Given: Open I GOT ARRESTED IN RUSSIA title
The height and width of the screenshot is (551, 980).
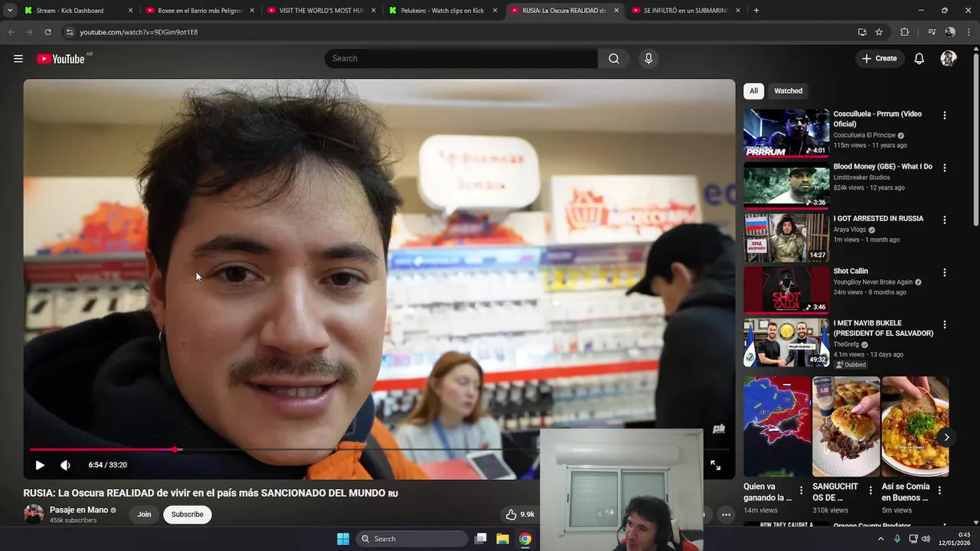Looking at the screenshot, I should (x=878, y=219).
